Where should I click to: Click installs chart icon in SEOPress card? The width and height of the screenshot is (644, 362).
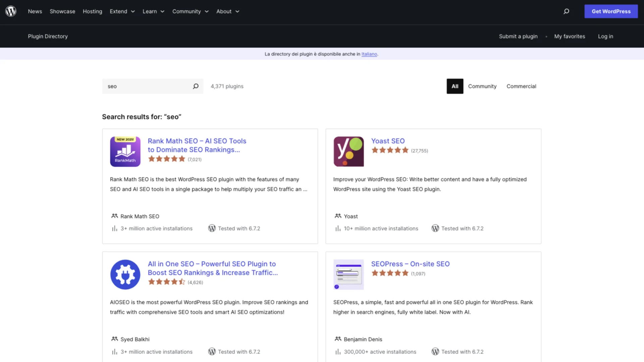pyautogui.click(x=338, y=352)
